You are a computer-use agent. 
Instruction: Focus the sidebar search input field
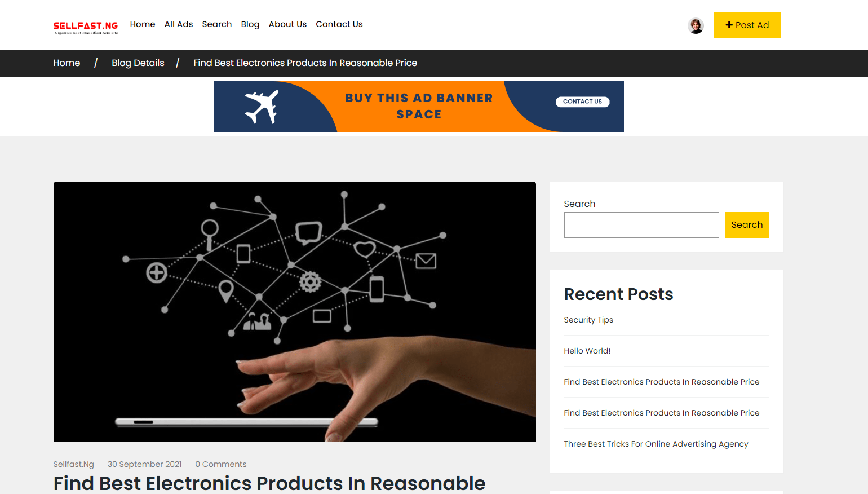click(x=641, y=225)
